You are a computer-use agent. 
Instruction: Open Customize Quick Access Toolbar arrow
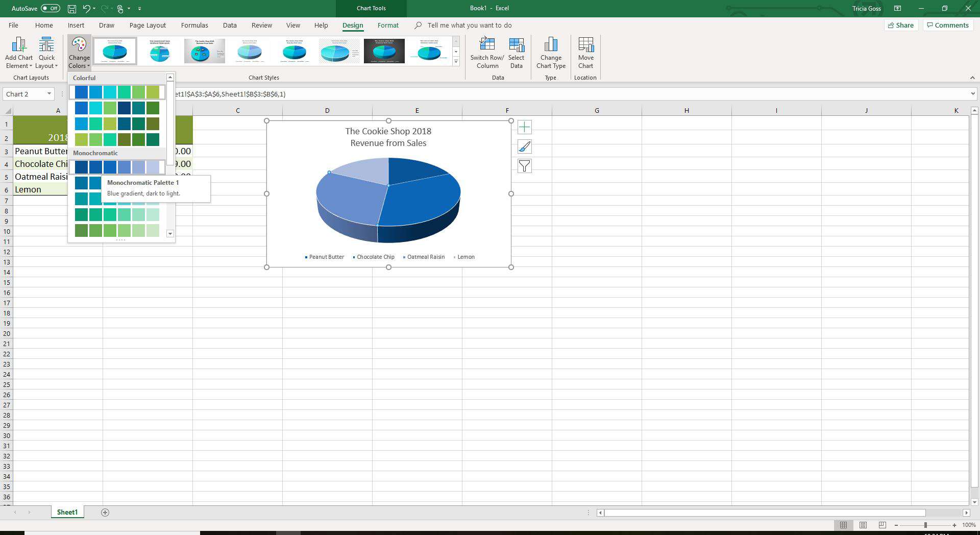point(139,9)
